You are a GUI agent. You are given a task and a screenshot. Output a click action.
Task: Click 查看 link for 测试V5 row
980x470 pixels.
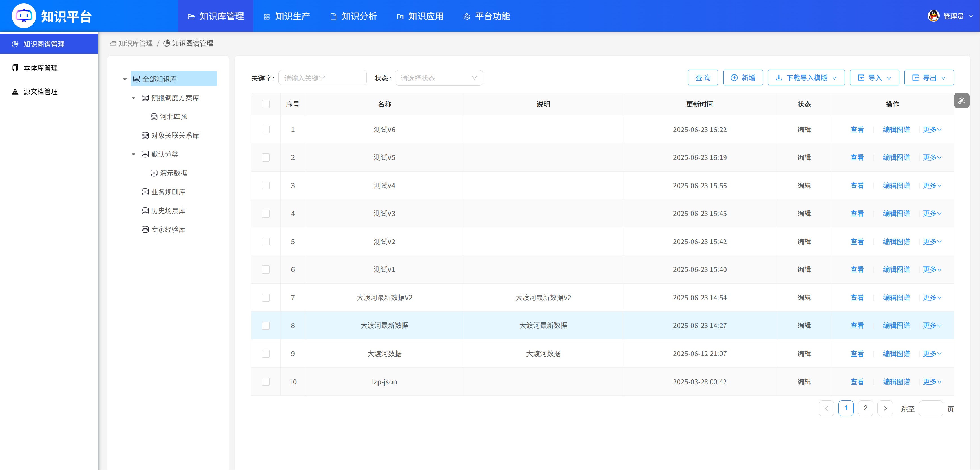coord(857,157)
